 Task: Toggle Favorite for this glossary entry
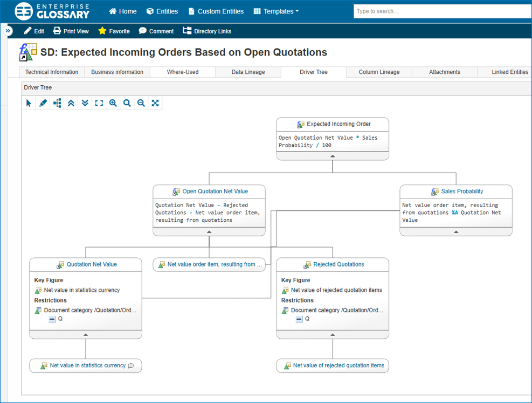coord(113,31)
